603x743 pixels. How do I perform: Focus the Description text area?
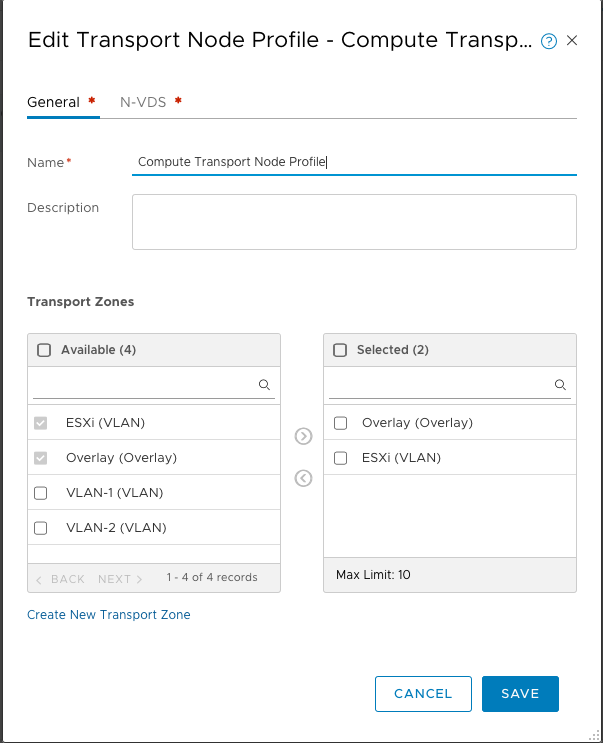click(x=354, y=221)
